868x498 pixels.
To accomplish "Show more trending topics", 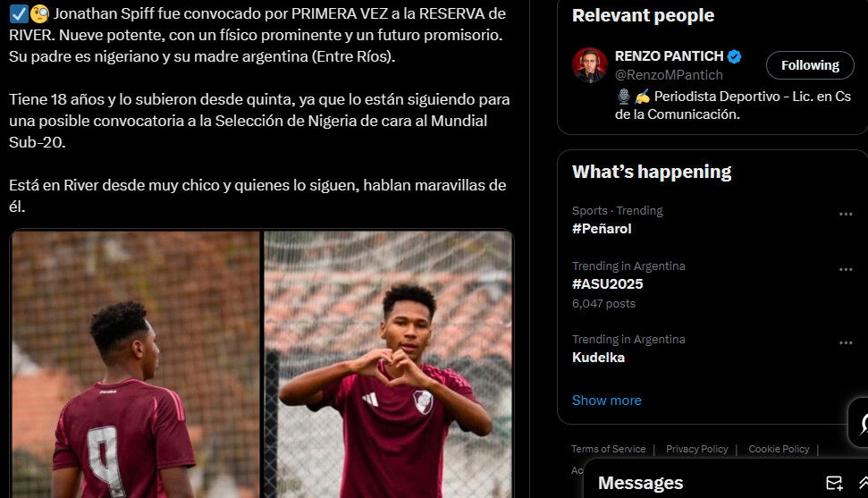I will 607,401.
